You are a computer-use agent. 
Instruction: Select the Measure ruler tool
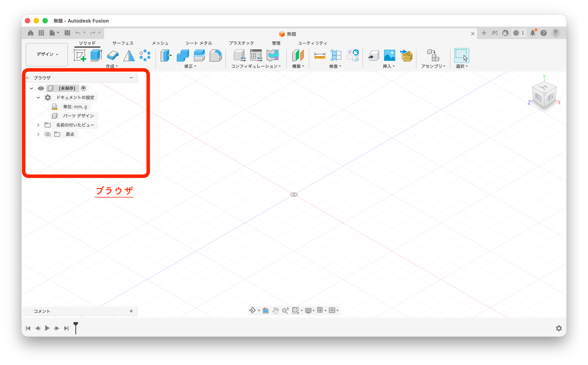tap(320, 56)
